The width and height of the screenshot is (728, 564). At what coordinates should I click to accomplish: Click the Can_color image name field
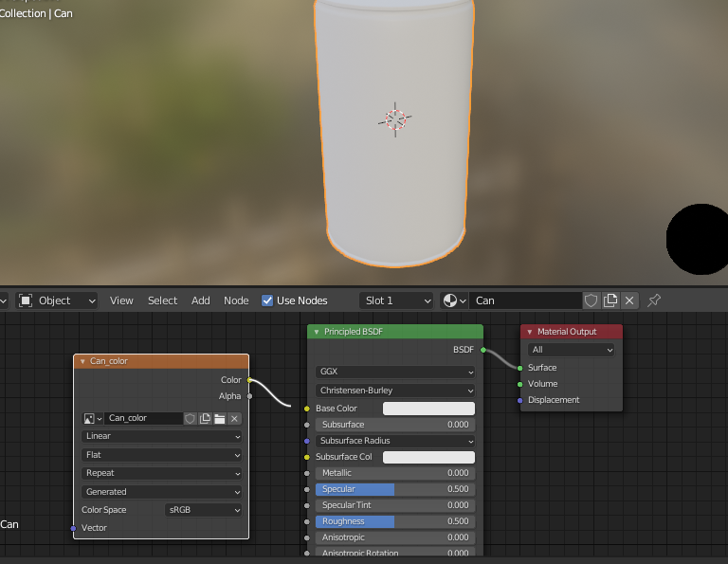coord(143,418)
